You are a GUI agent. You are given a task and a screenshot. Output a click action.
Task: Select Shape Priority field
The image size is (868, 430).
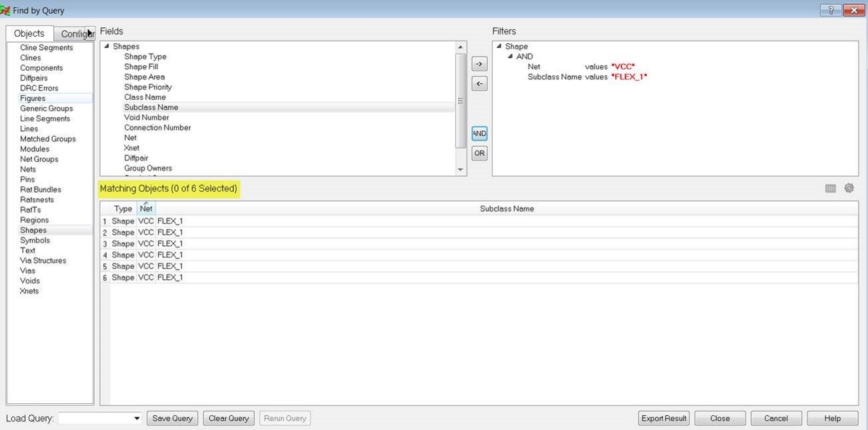148,87
